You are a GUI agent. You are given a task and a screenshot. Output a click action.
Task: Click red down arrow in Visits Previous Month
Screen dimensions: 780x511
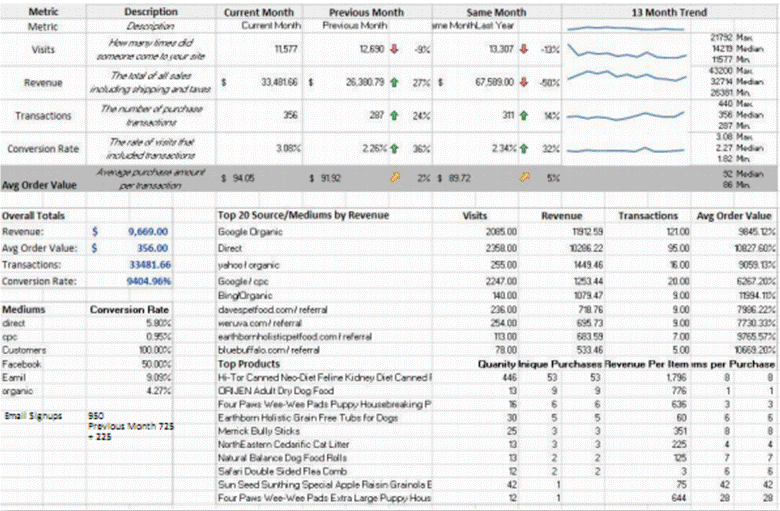point(396,48)
